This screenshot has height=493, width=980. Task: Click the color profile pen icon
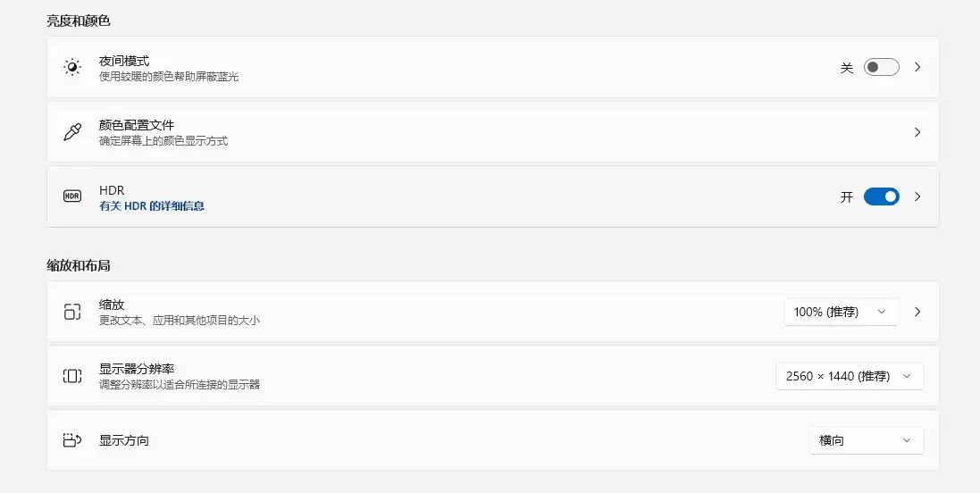pyautogui.click(x=72, y=132)
